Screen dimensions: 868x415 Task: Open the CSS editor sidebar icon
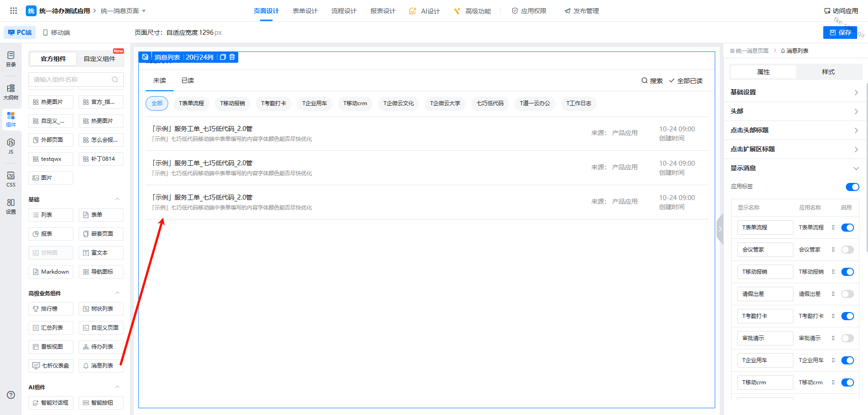(x=11, y=179)
